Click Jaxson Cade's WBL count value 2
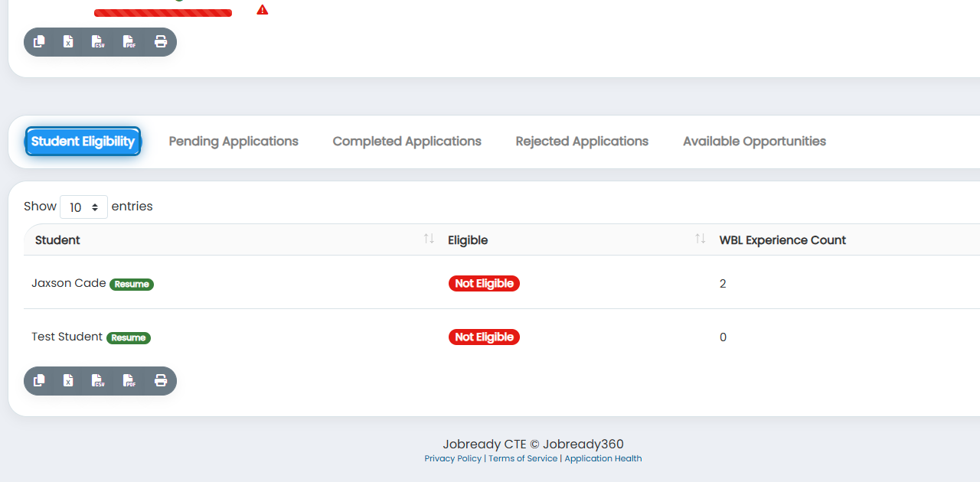 [723, 284]
